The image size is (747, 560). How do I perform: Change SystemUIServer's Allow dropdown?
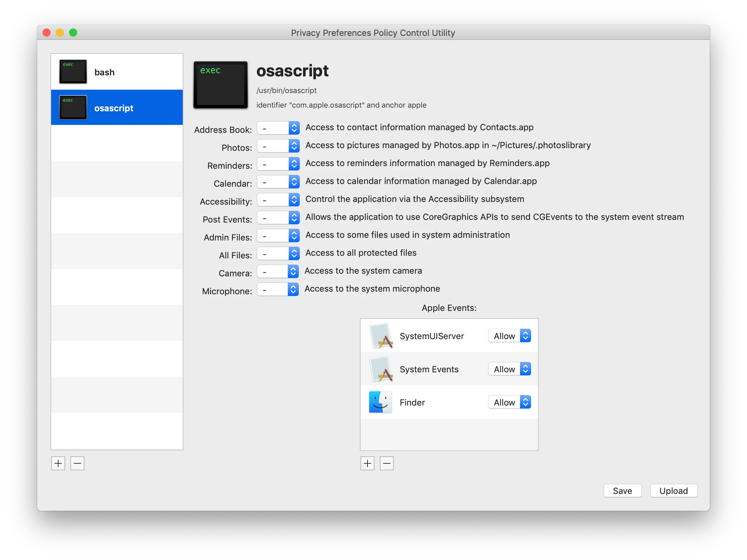509,336
